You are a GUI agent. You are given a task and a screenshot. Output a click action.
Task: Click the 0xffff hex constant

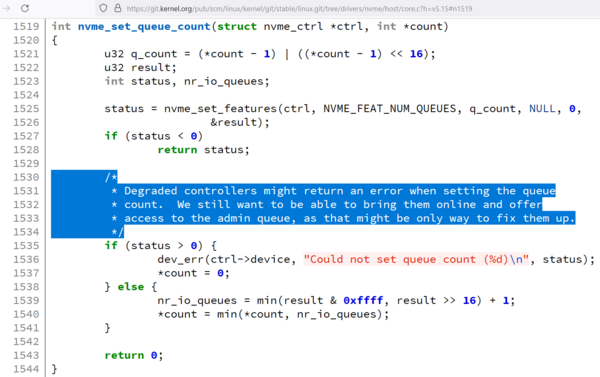363,300
